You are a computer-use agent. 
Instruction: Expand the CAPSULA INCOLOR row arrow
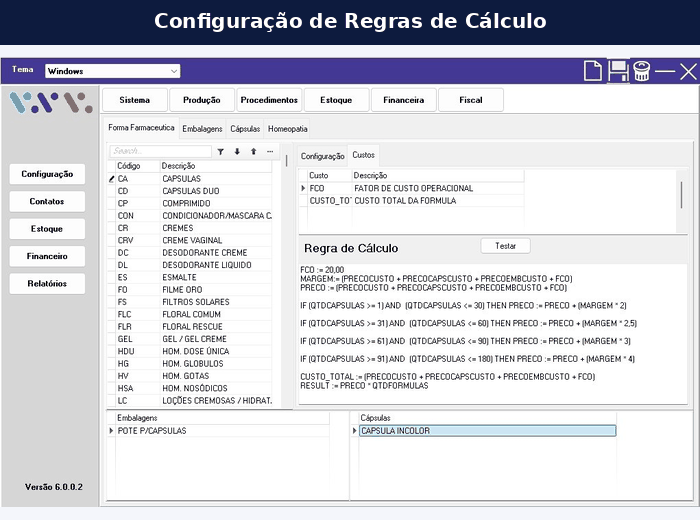point(354,431)
